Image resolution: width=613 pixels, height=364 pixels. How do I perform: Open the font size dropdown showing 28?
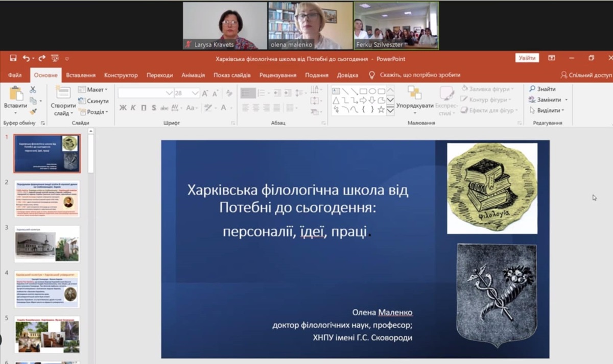pos(195,93)
